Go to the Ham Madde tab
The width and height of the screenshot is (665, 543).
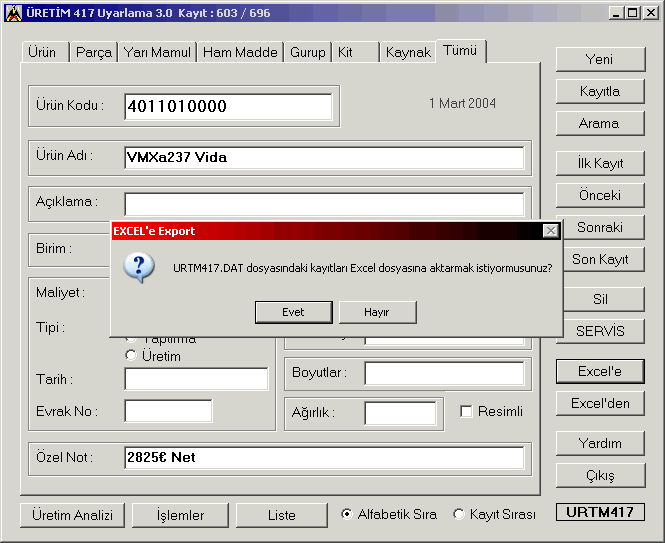point(240,52)
